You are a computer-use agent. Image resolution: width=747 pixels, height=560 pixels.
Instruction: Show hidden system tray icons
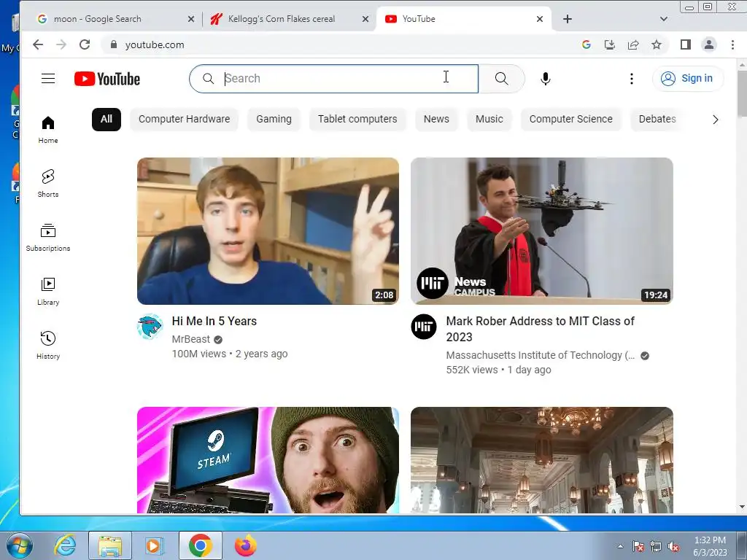(620, 547)
